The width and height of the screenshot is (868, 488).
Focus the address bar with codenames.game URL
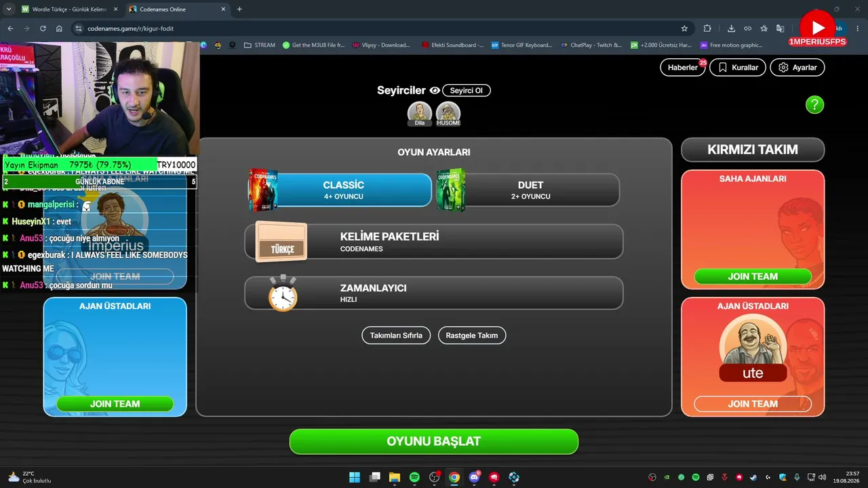tap(380, 28)
